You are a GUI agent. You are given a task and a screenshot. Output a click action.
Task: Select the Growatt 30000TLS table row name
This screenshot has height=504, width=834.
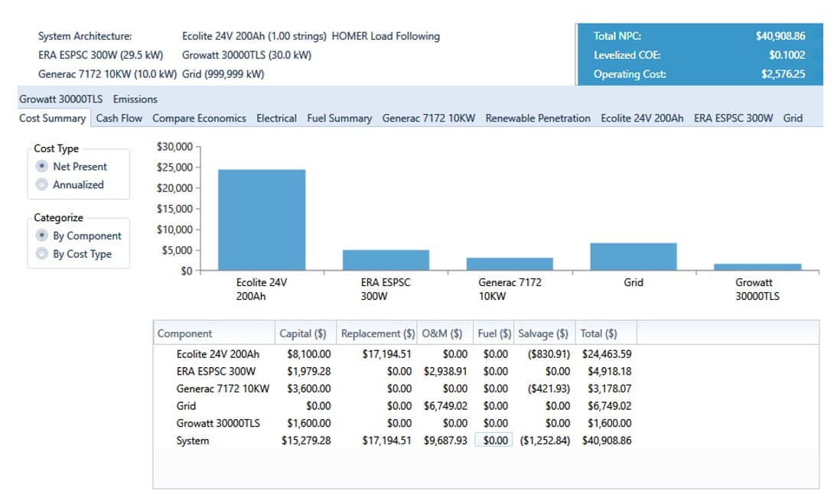tap(218, 423)
